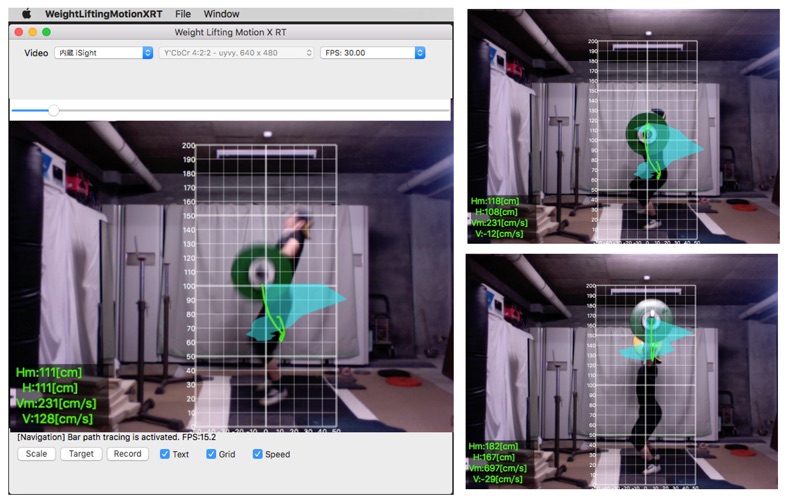Select the top-right snapshot thumbnail
The height and width of the screenshot is (500, 800).
coord(623,126)
